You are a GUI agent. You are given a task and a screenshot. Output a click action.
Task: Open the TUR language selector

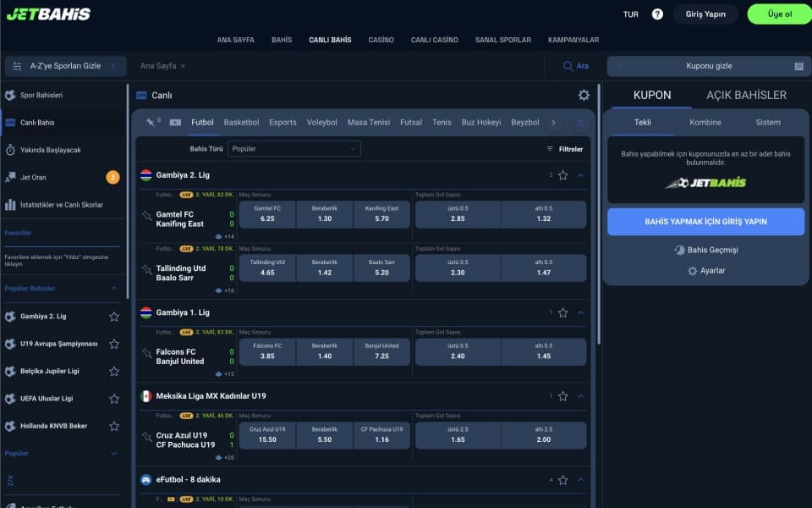click(x=631, y=14)
